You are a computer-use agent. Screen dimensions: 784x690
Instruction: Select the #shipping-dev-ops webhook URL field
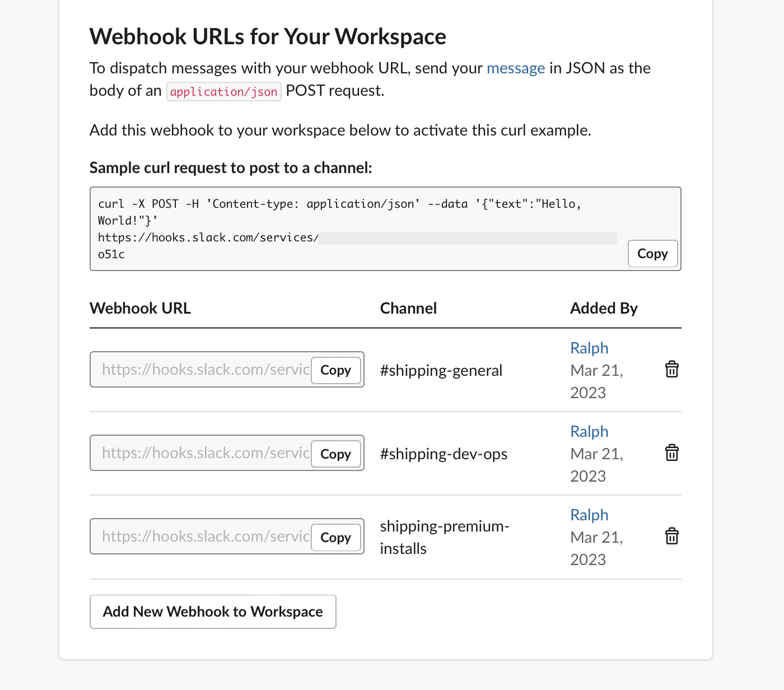click(x=202, y=453)
